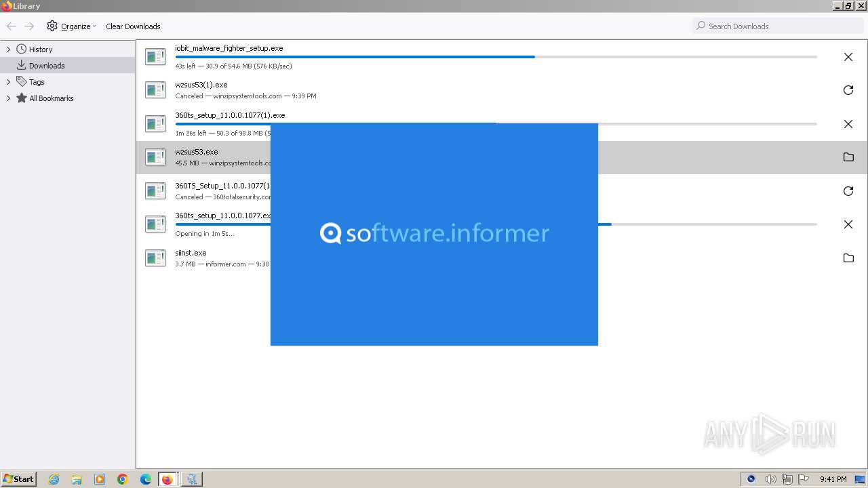Click the iobit_malware_fighter_setup.exe file icon
The width and height of the screenshot is (868, 488).
coord(155,57)
